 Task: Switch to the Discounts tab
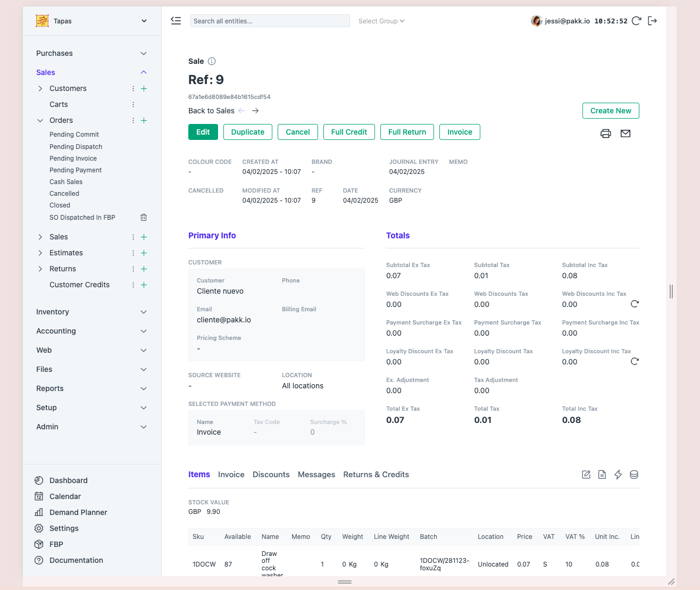[271, 475]
